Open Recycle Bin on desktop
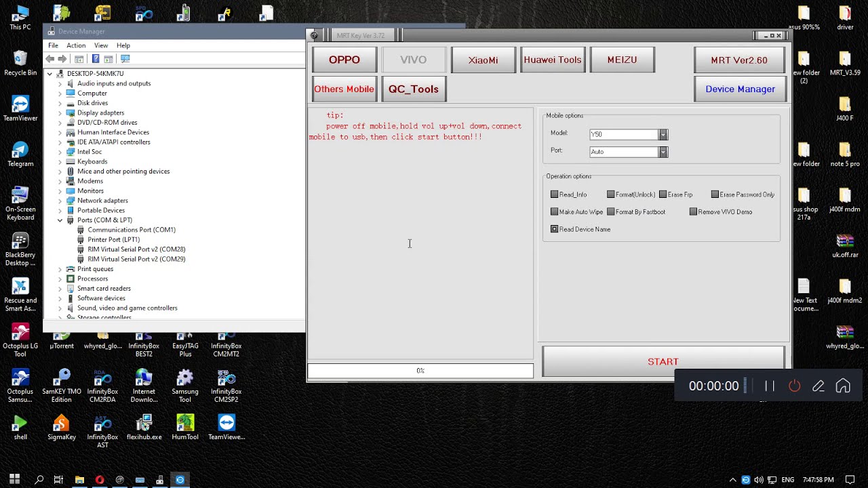 [x=20, y=63]
